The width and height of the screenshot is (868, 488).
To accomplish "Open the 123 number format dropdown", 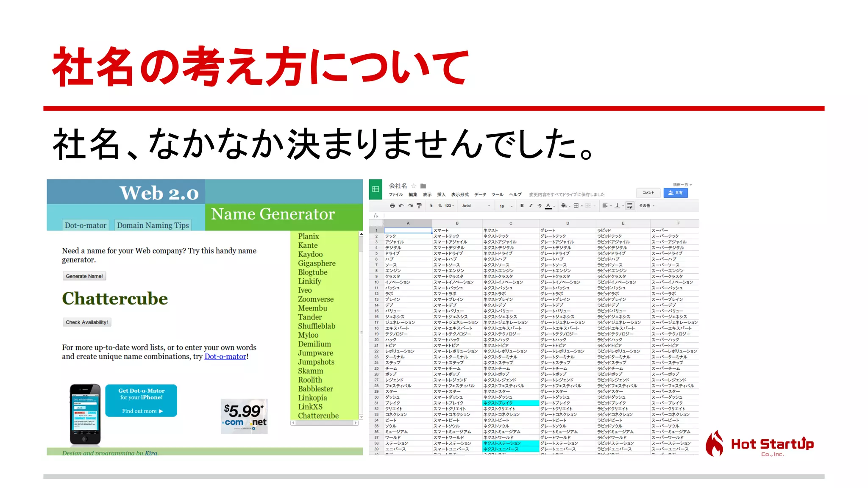I will [x=449, y=206].
